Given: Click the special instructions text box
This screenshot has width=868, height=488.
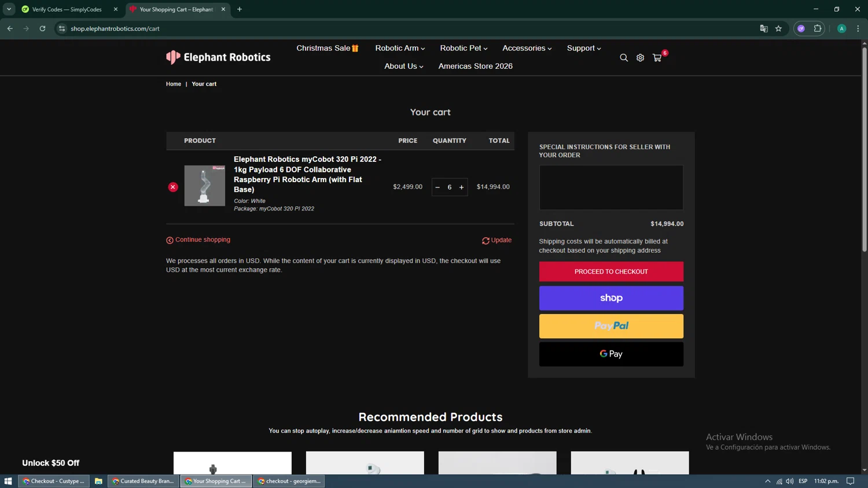Looking at the screenshot, I should coord(611,187).
